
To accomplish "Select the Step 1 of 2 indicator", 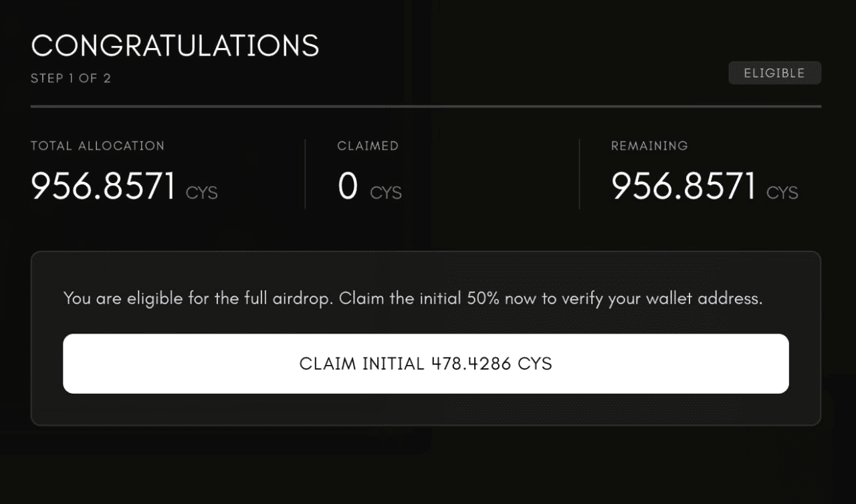I will 71,78.
